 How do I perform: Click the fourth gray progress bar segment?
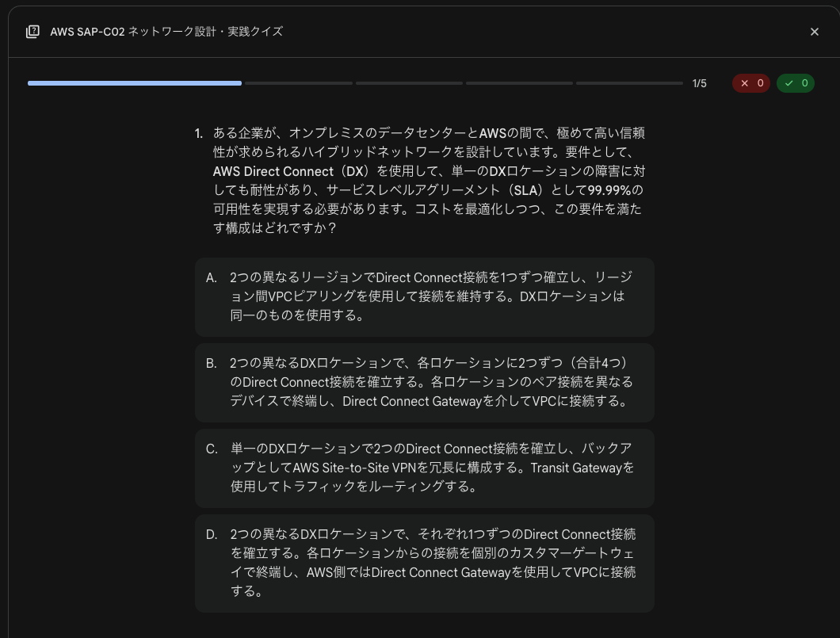click(519, 83)
